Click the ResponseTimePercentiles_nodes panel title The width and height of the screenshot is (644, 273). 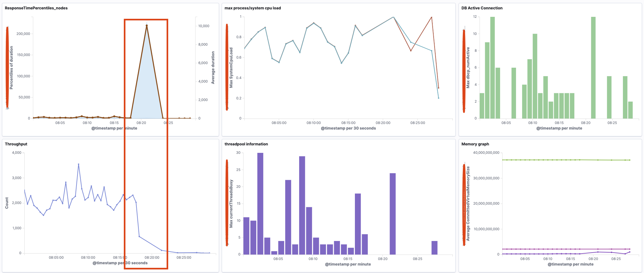click(x=36, y=8)
